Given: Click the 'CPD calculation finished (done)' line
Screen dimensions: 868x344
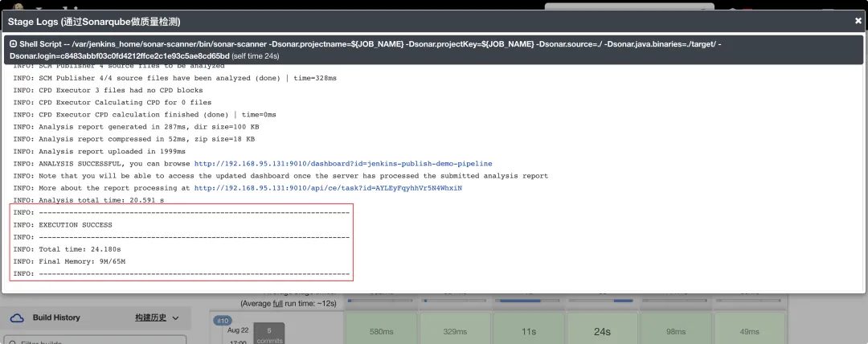Looking at the screenshot, I should click(x=145, y=115).
